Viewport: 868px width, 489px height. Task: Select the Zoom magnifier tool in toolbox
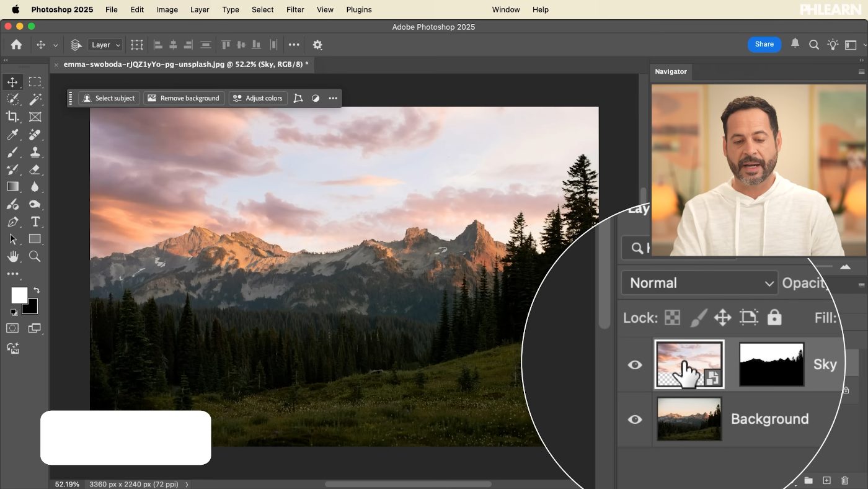click(35, 256)
